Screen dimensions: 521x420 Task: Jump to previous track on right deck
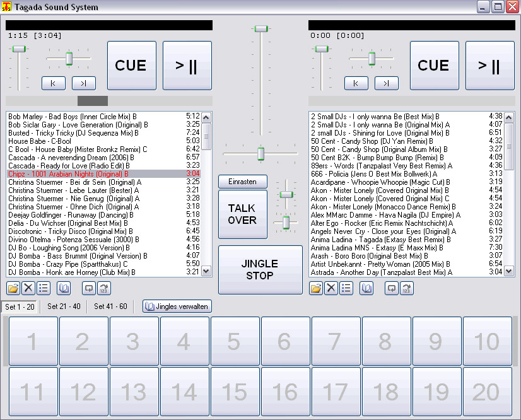356,83
